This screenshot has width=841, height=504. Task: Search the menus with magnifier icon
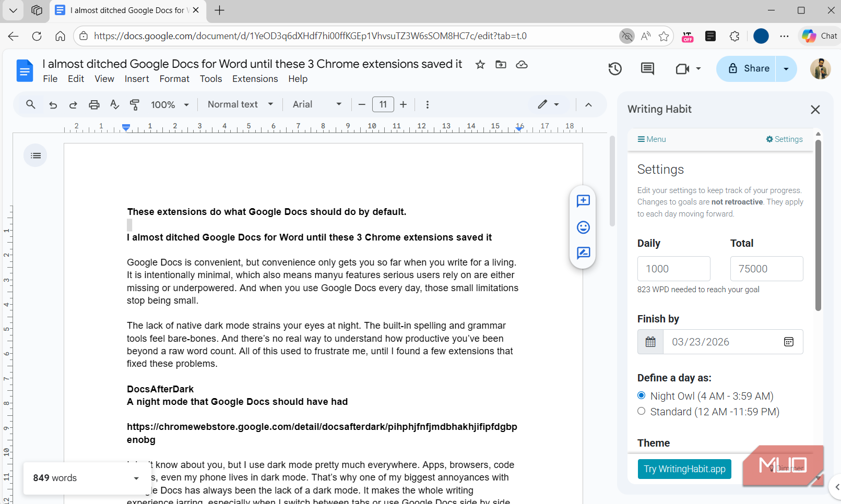(31, 104)
